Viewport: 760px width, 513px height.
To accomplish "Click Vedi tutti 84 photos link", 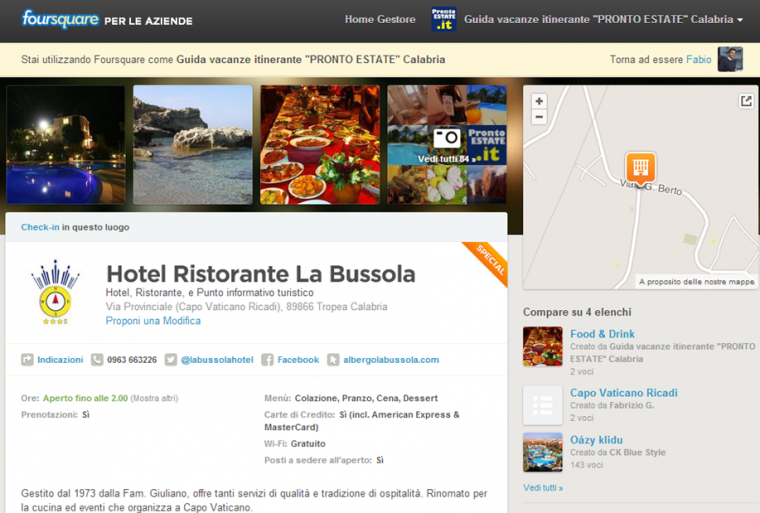I will pos(446,159).
